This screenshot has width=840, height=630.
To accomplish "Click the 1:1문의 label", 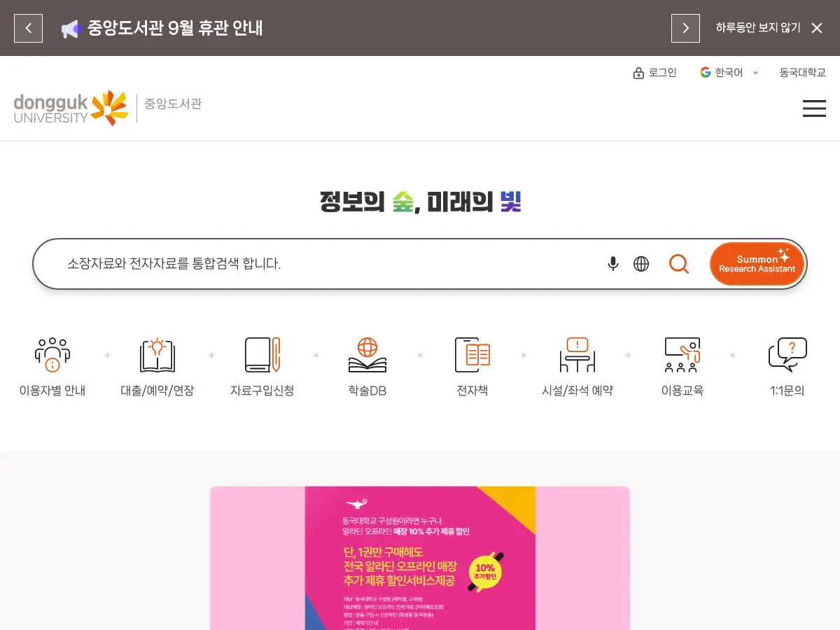I will coord(787,391).
